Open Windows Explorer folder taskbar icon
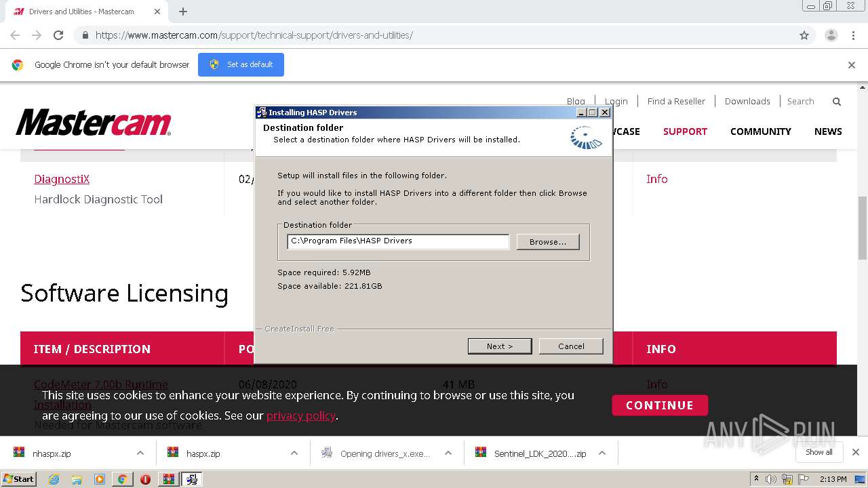868x488 pixels. pos(77,479)
